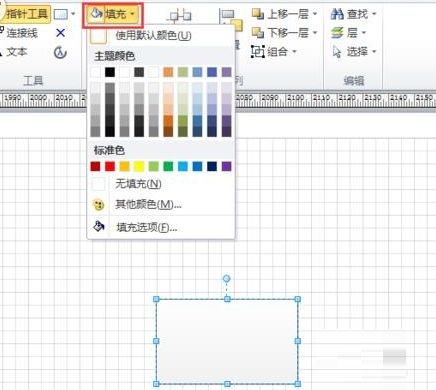436x390 pixels.
Task: Click the default color swatch box
Action: (x=98, y=36)
